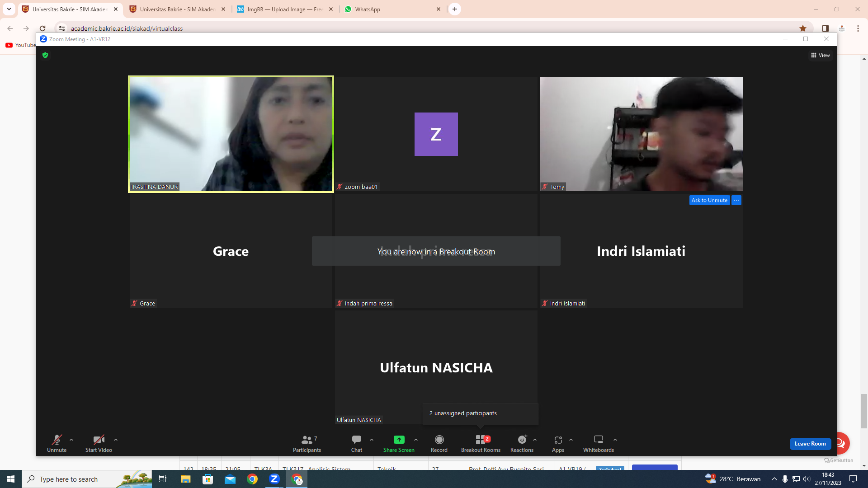This screenshot has width=868, height=488.
Task: Switch to the ImgBB Upload Image tab
Action: [285, 9]
